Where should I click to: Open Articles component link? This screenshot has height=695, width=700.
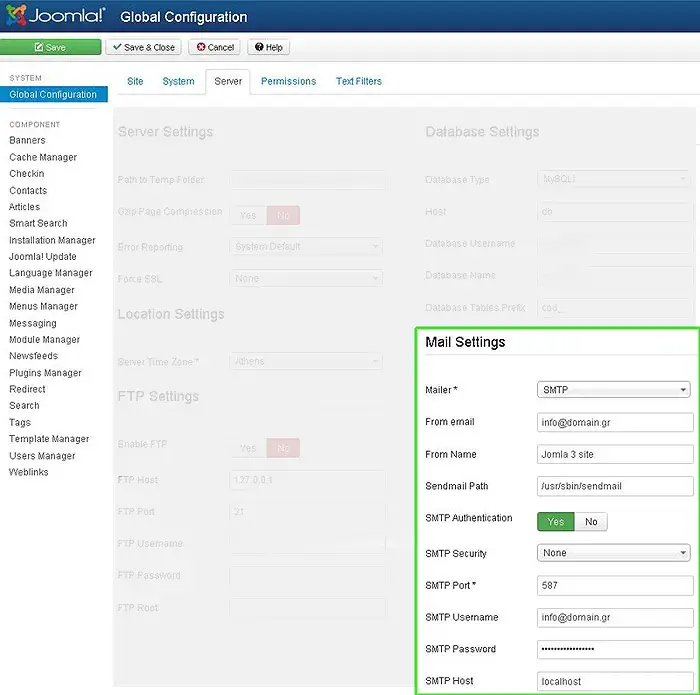pos(25,207)
